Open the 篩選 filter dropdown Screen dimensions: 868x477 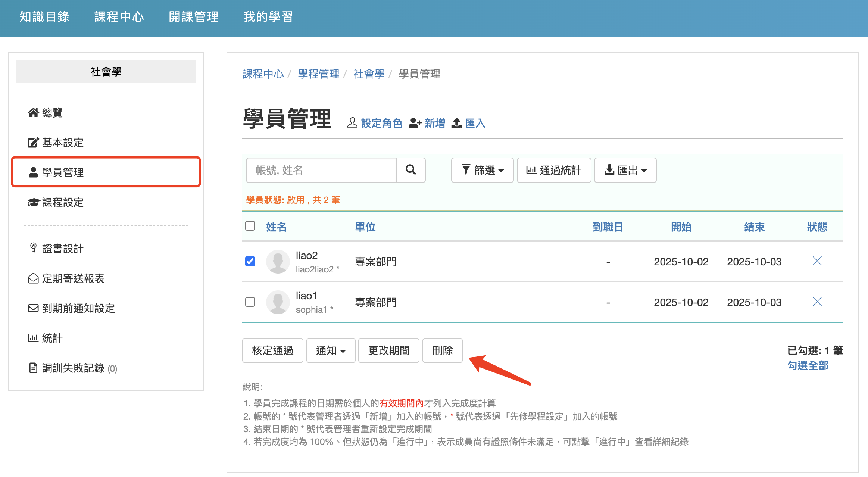482,170
